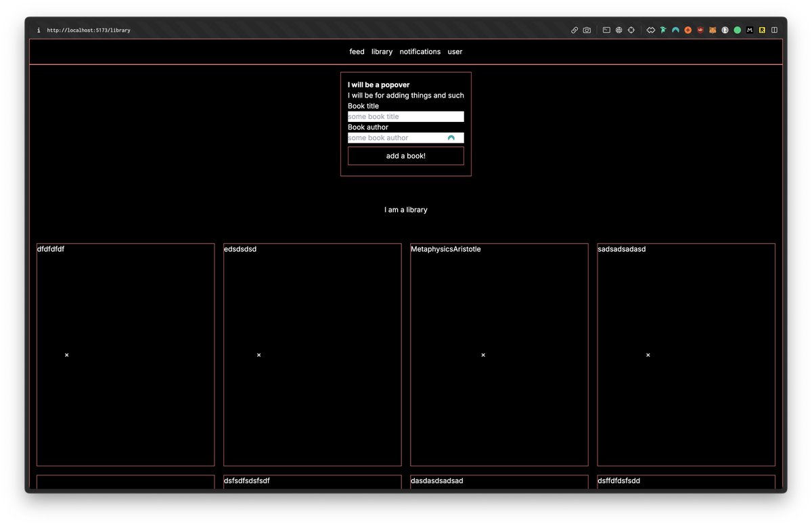Click the crosshair target icon
This screenshot has height=526, width=812.
coord(631,30)
